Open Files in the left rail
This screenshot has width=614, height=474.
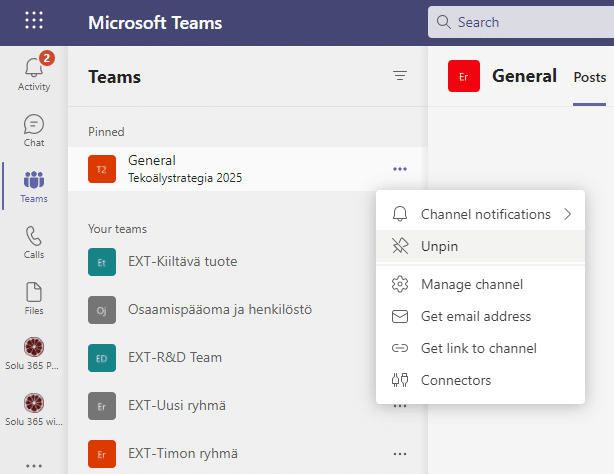tap(34, 299)
